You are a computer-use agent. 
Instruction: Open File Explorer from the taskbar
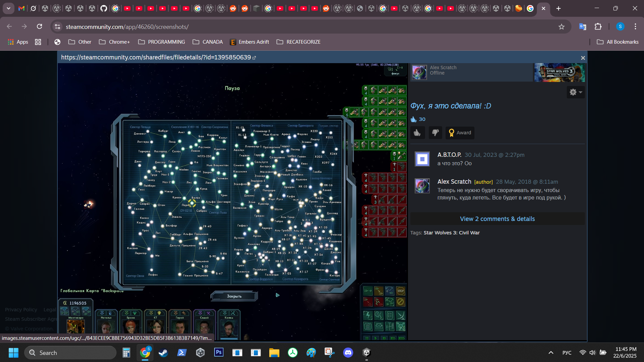(274, 353)
